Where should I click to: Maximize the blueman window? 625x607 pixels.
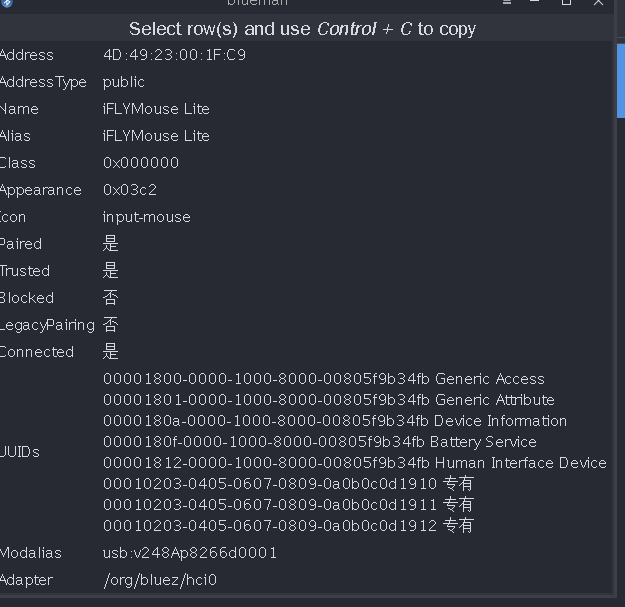566,2
